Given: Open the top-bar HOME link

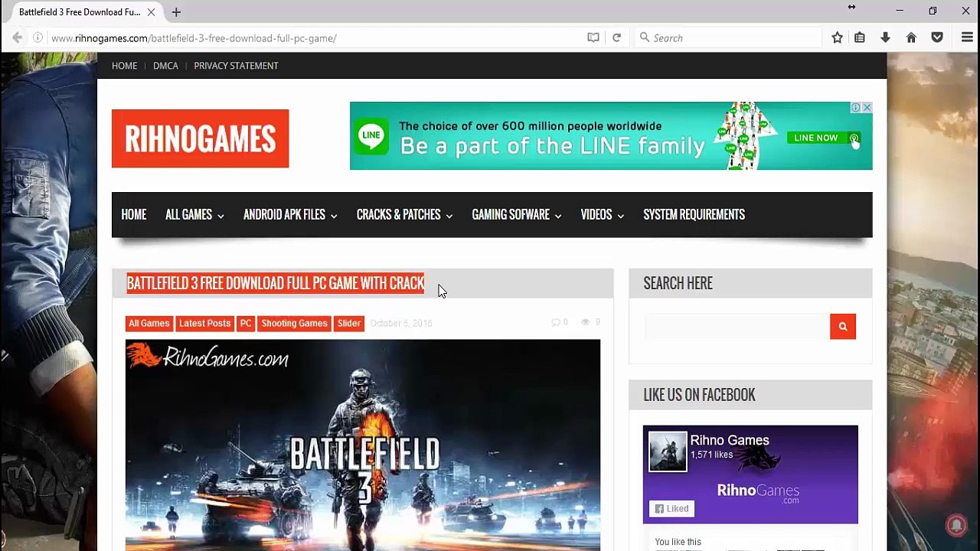Looking at the screenshot, I should (124, 66).
